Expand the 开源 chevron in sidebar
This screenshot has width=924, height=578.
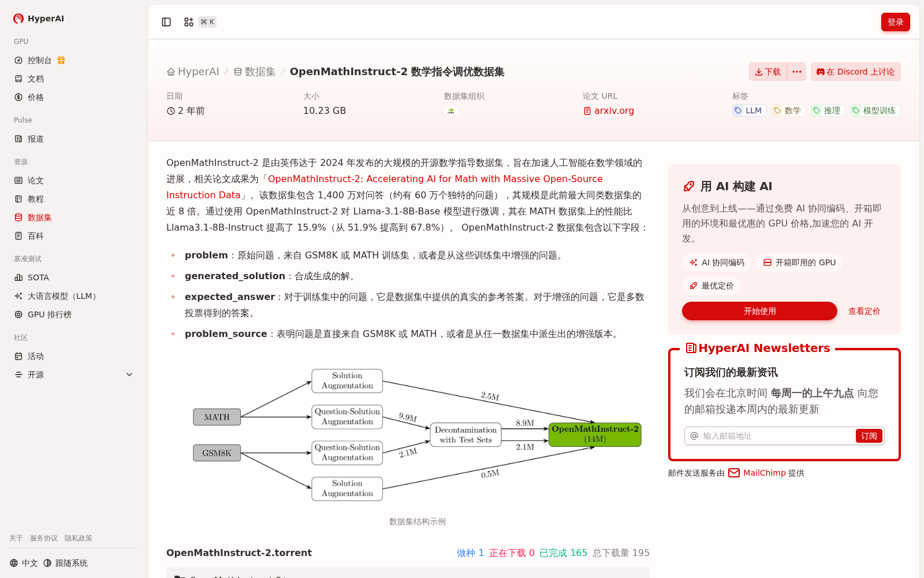(129, 375)
